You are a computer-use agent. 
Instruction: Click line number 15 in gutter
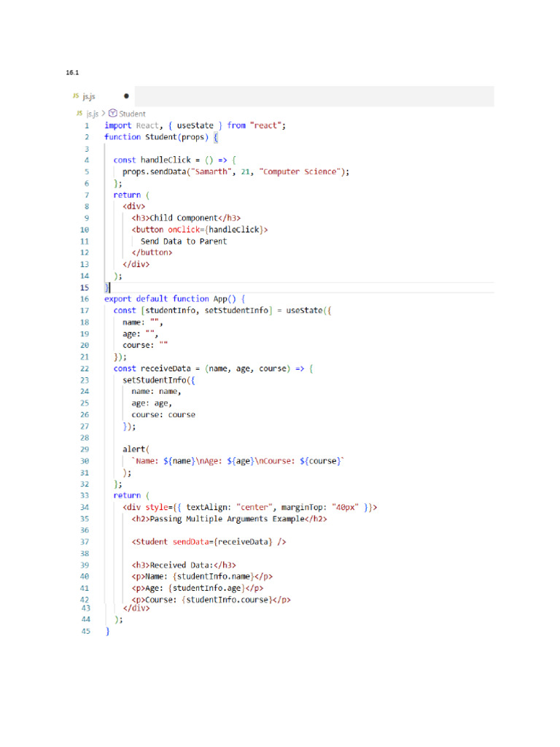pyautogui.click(x=85, y=287)
